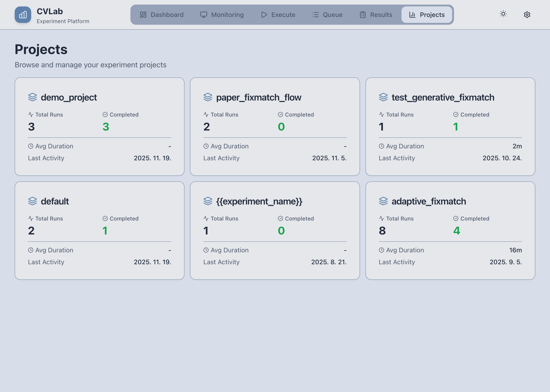The image size is (550, 392).
Task: Open the Execute tab
Action: point(278,15)
